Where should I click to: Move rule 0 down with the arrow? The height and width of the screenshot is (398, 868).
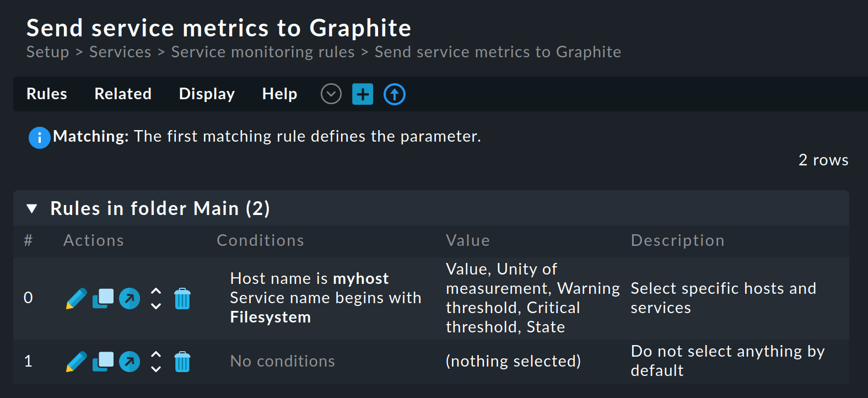tap(156, 306)
